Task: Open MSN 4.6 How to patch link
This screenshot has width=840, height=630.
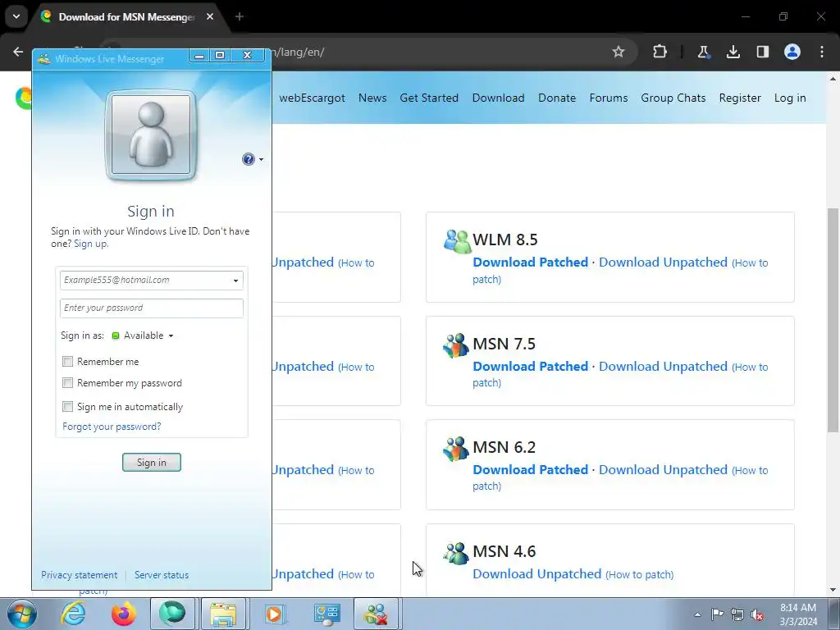Action: 640,575
